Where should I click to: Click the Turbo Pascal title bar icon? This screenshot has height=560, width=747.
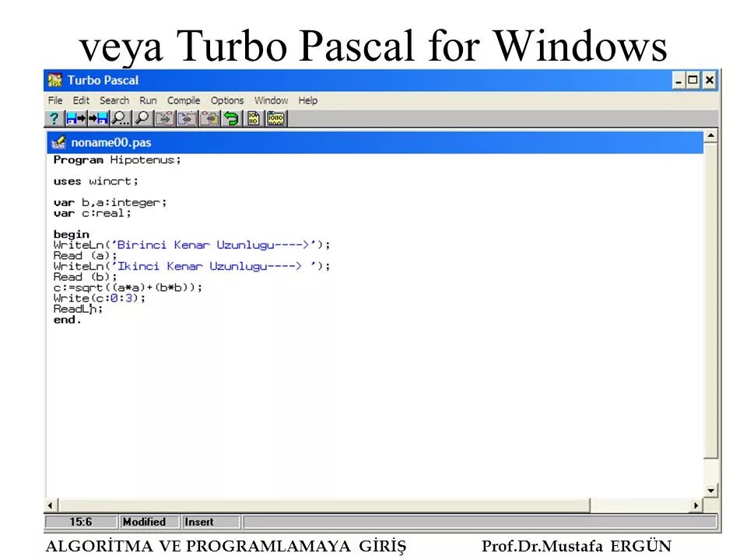coord(54,80)
